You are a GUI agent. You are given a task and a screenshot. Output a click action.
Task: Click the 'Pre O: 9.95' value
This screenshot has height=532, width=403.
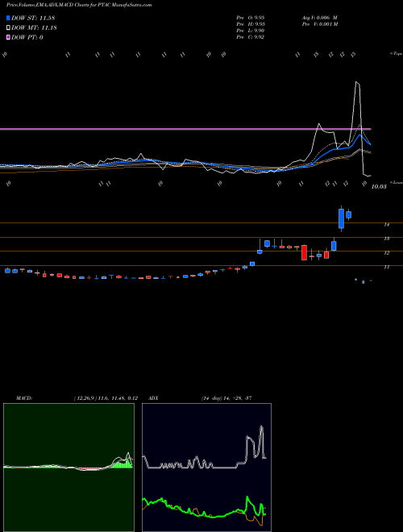(x=251, y=18)
